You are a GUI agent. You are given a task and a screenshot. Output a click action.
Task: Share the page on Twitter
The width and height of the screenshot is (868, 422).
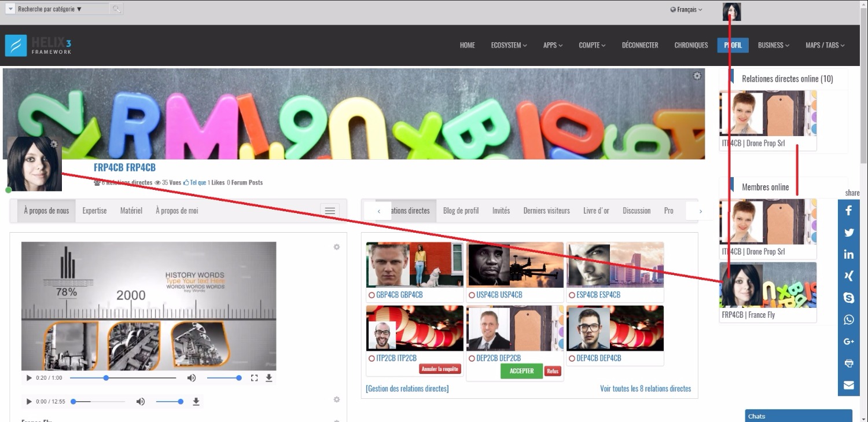[x=849, y=233]
